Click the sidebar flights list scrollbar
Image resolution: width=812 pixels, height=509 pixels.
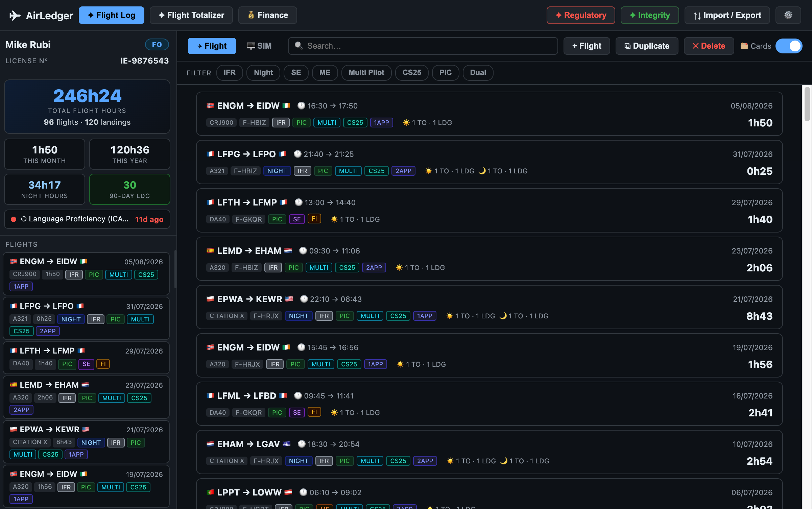(175, 269)
